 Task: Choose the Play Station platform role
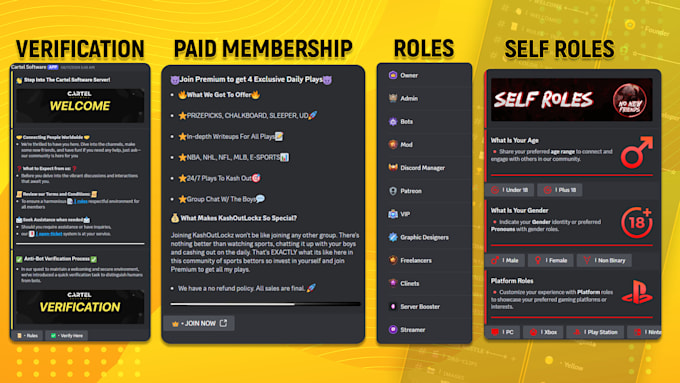point(595,332)
